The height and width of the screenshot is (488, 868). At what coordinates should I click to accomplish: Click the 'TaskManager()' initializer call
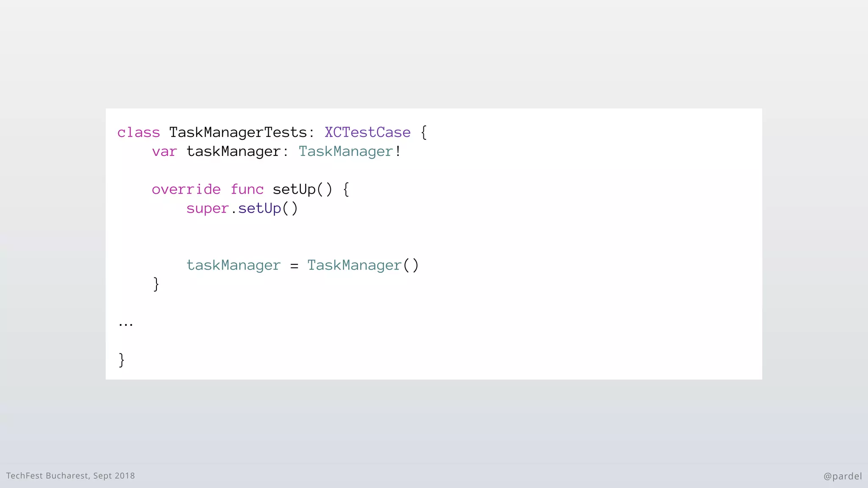[363, 265]
